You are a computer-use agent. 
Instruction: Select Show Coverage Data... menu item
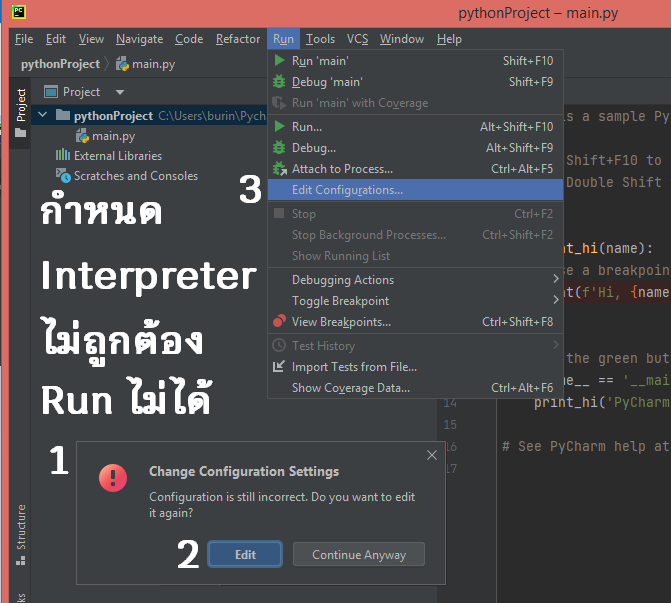pyautogui.click(x=415, y=388)
